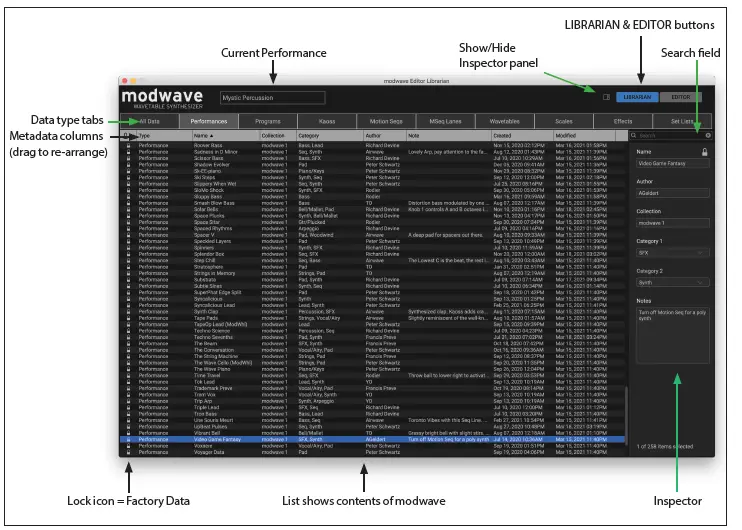Open the Motion Seqs tab

(386, 121)
